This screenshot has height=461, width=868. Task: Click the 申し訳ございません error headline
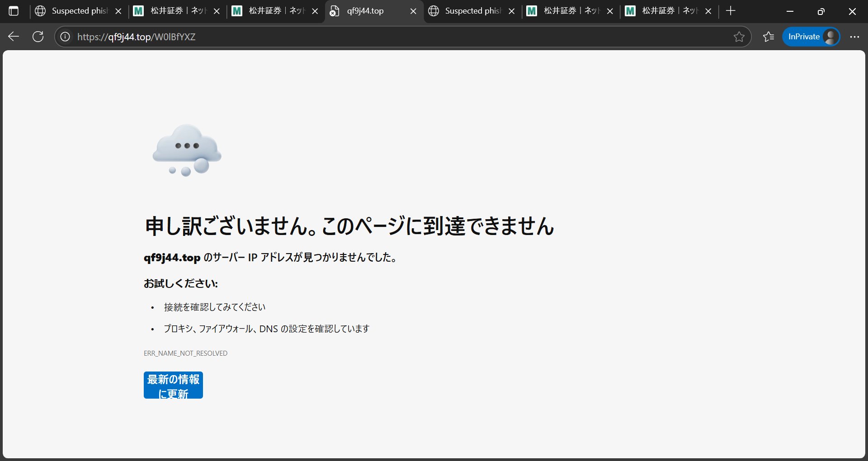pos(349,226)
